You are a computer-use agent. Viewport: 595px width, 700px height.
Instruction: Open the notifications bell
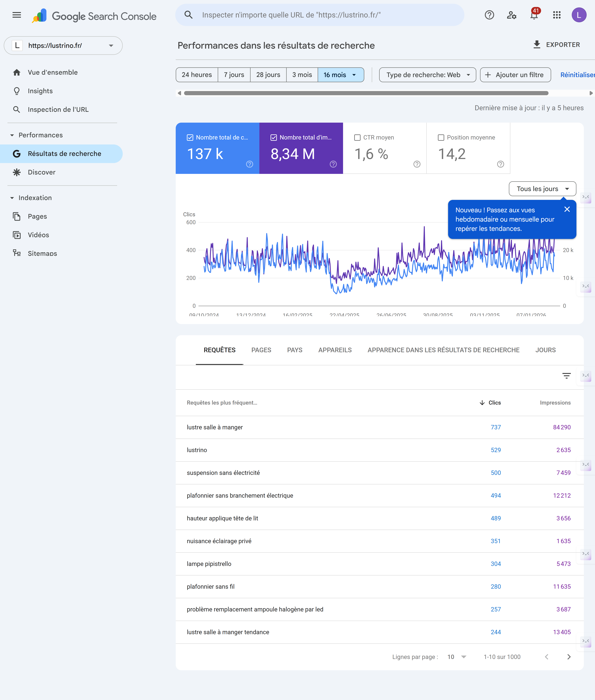click(x=534, y=15)
